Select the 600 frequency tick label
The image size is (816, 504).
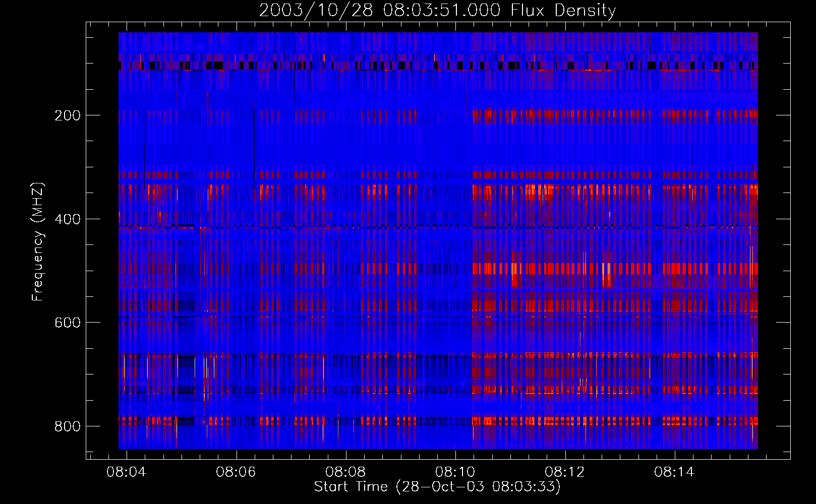click(x=68, y=323)
